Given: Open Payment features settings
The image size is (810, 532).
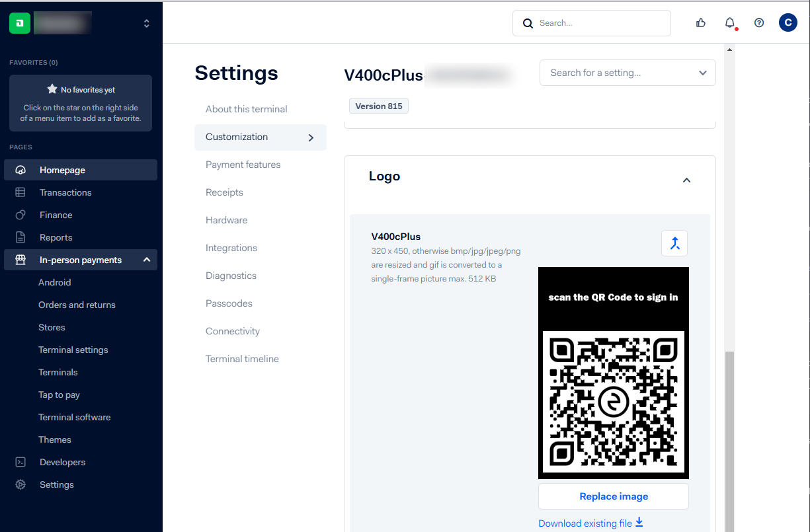Looking at the screenshot, I should click(243, 165).
